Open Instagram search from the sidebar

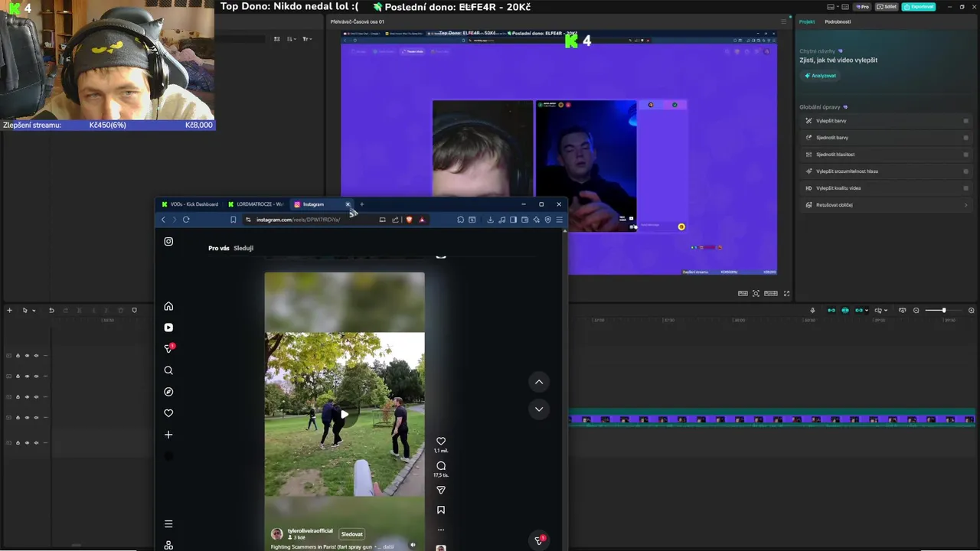[168, 370]
